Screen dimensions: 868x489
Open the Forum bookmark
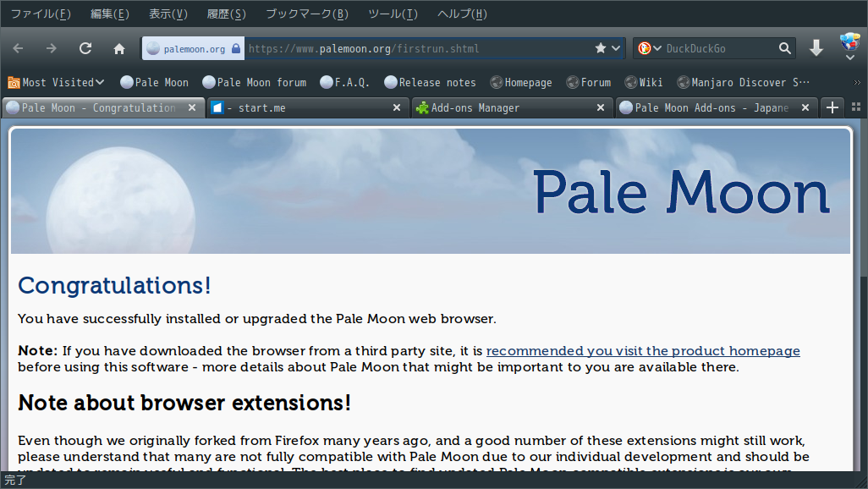589,83
